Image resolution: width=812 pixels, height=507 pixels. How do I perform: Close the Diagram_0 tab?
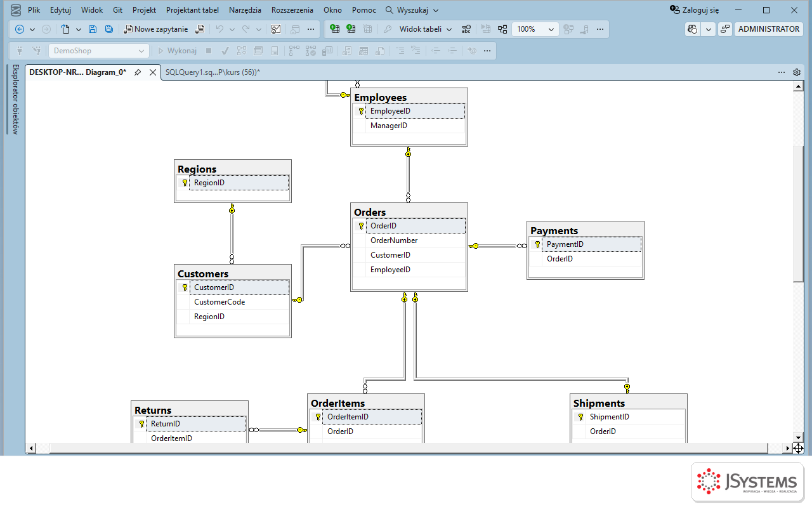pos(153,72)
